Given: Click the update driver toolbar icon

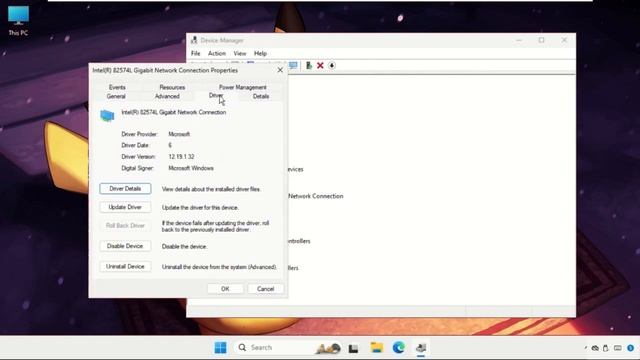Looking at the screenshot, I should pyautogui.click(x=309, y=65).
